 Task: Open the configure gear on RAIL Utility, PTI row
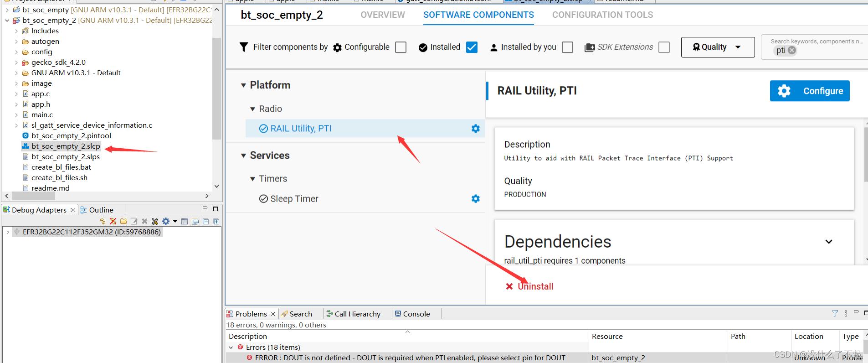tap(476, 129)
